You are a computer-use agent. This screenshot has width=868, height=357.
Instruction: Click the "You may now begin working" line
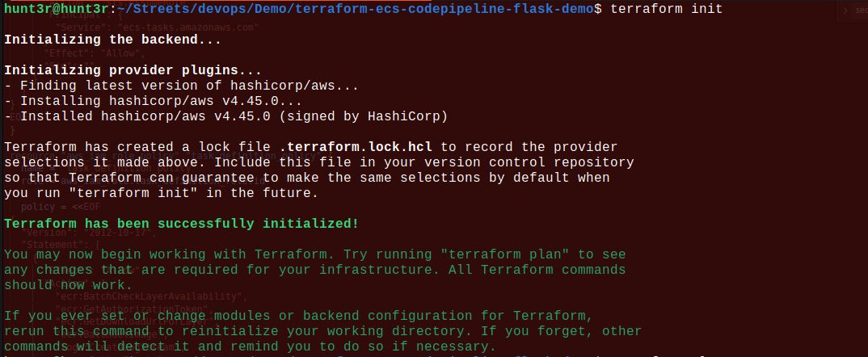162,254
